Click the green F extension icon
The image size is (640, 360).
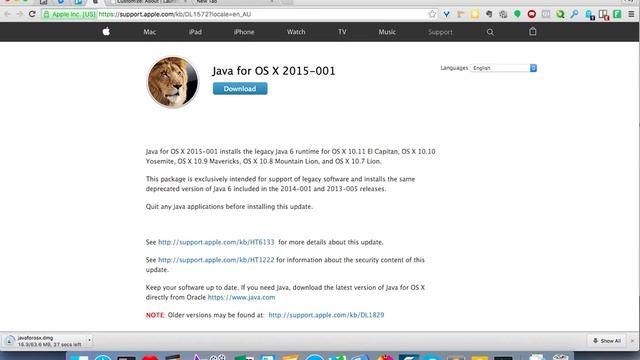click(x=617, y=14)
